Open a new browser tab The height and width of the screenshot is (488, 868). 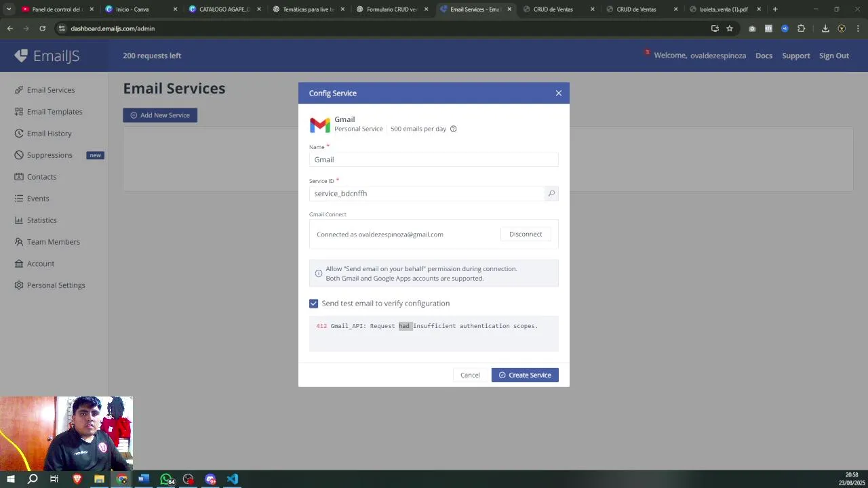(x=775, y=9)
